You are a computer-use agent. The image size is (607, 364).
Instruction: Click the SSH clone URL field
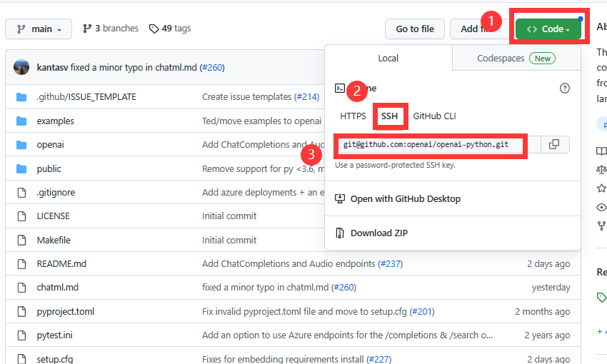click(x=436, y=145)
